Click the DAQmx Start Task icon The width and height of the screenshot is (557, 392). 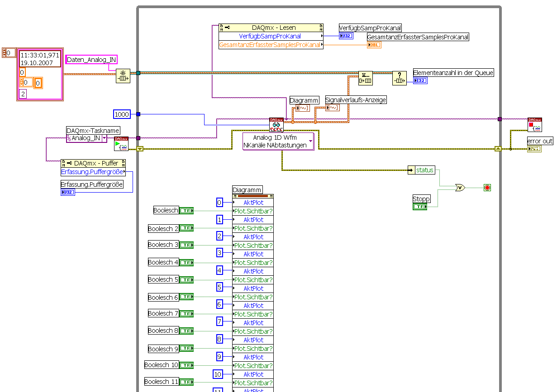121,144
